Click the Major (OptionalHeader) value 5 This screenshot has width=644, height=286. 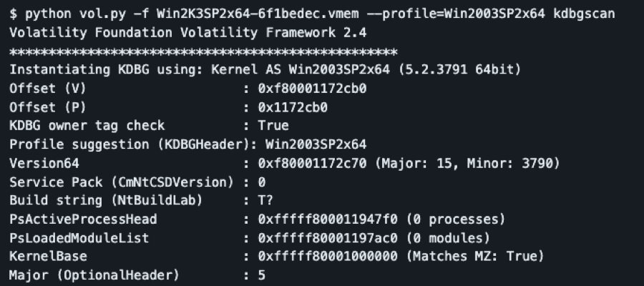pos(262,275)
